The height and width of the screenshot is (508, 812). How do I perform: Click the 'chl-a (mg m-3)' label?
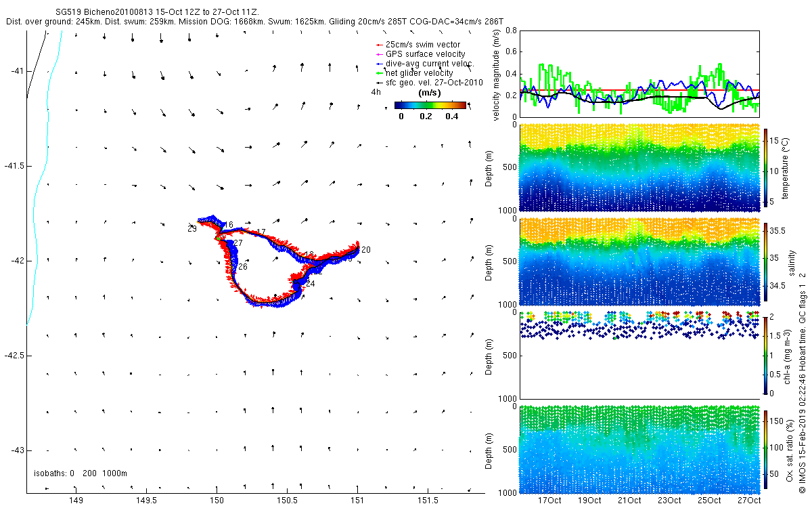pyautogui.click(x=788, y=355)
